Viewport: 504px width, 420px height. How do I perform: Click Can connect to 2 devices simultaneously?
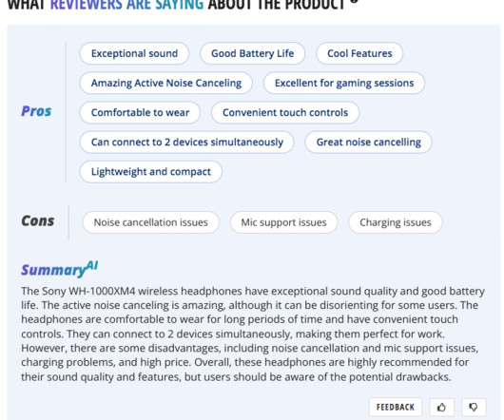point(186,142)
